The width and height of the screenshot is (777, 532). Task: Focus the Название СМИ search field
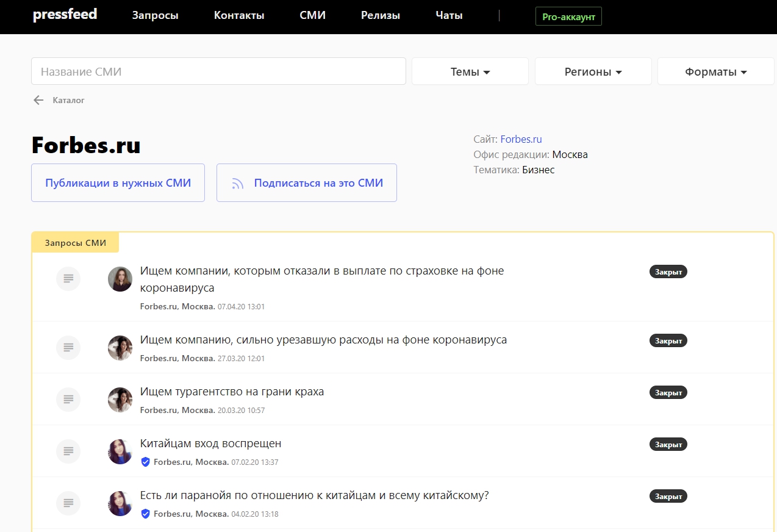[x=218, y=71]
